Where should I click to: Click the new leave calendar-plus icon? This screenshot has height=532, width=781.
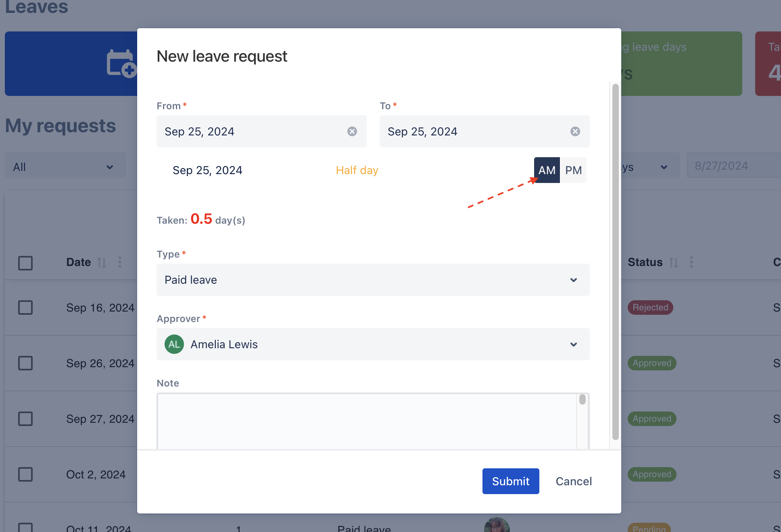[121, 64]
